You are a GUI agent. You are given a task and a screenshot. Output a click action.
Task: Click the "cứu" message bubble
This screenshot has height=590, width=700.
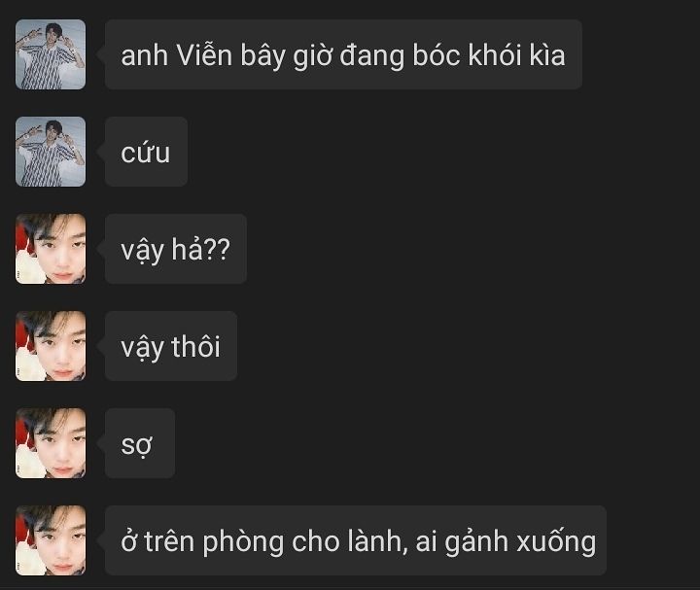[x=146, y=152]
